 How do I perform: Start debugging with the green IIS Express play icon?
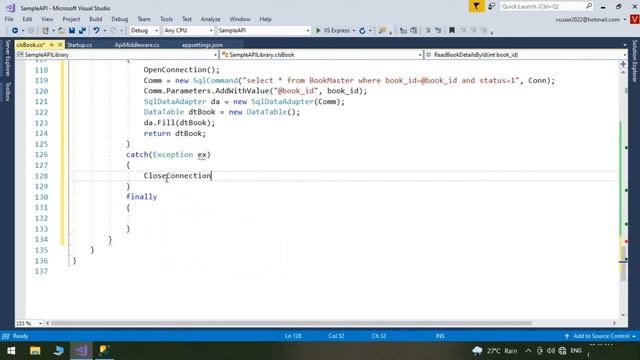pos(318,31)
